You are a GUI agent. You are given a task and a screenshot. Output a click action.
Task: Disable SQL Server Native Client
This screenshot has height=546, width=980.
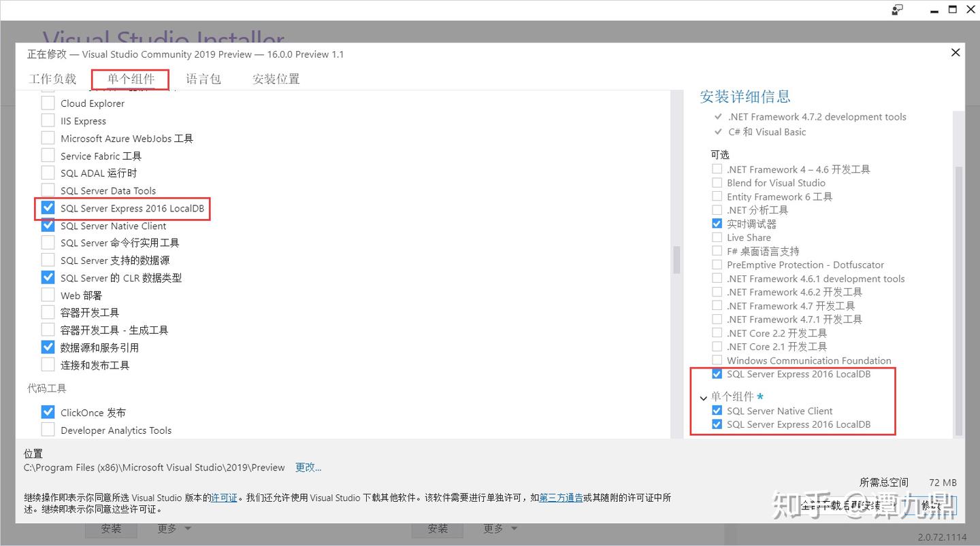pyautogui.click(x=48, y=225)
